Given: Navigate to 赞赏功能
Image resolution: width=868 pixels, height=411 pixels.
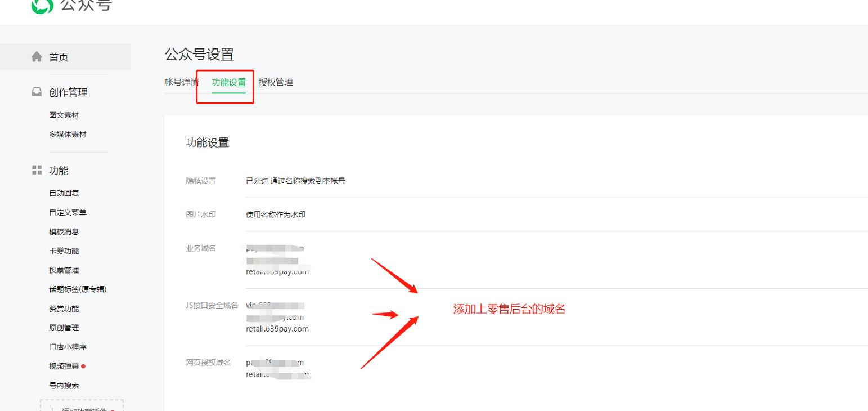Looking at the screenshot, I should coord(64,308).
